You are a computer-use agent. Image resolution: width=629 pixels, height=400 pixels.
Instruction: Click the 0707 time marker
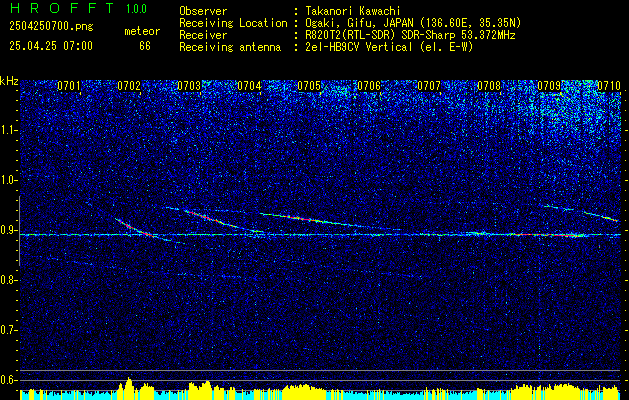[429, 86]
